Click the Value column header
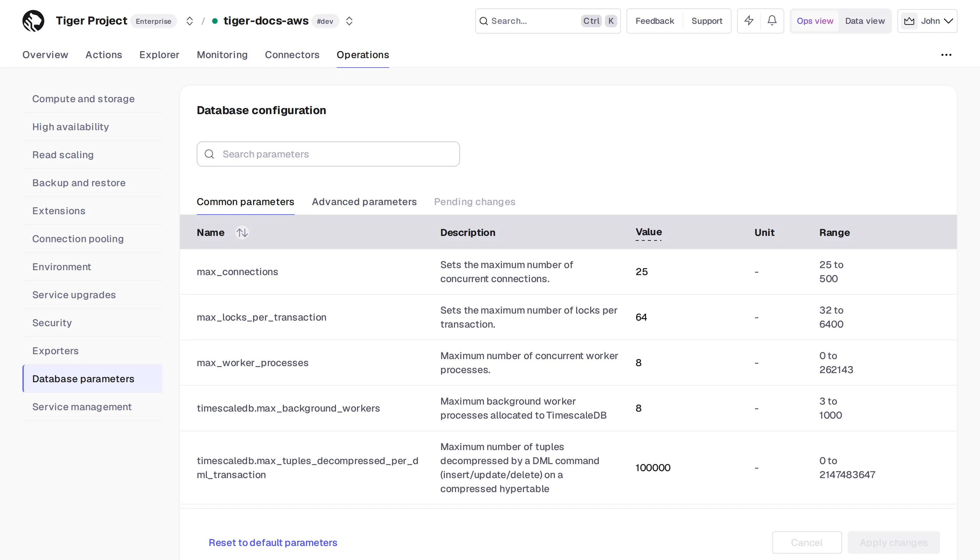This screenshot has width=980, height=560. coord(649,232)
